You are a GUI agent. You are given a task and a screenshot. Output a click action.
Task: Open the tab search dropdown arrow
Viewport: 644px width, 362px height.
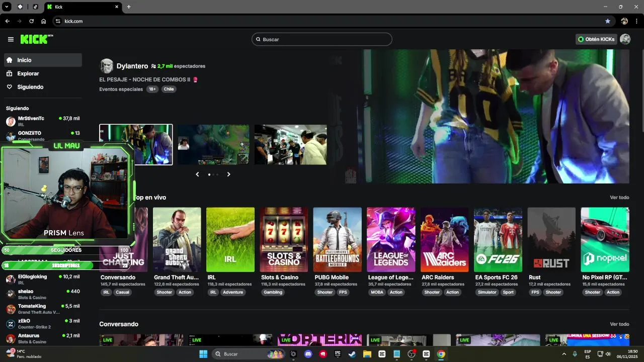click(7, 7)
